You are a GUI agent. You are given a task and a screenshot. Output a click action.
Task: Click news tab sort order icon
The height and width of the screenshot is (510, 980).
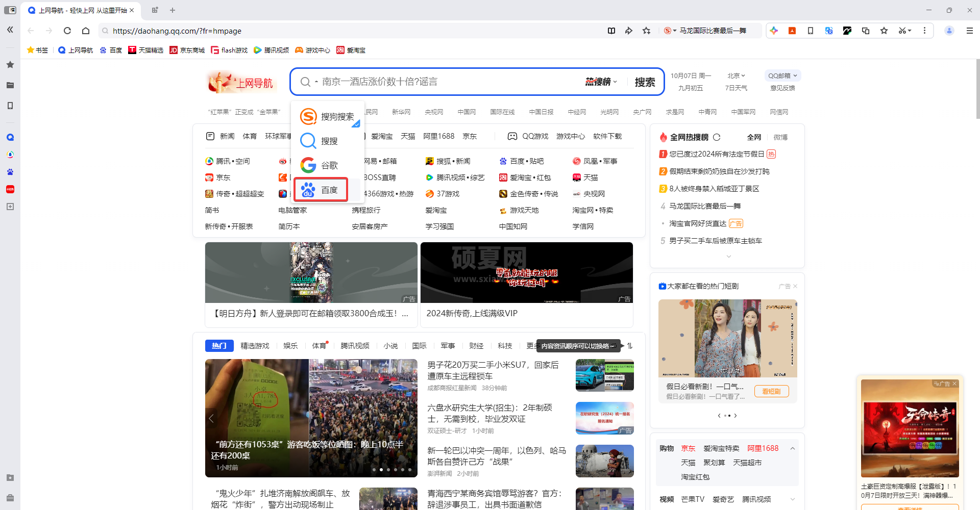tap(630, 346)
